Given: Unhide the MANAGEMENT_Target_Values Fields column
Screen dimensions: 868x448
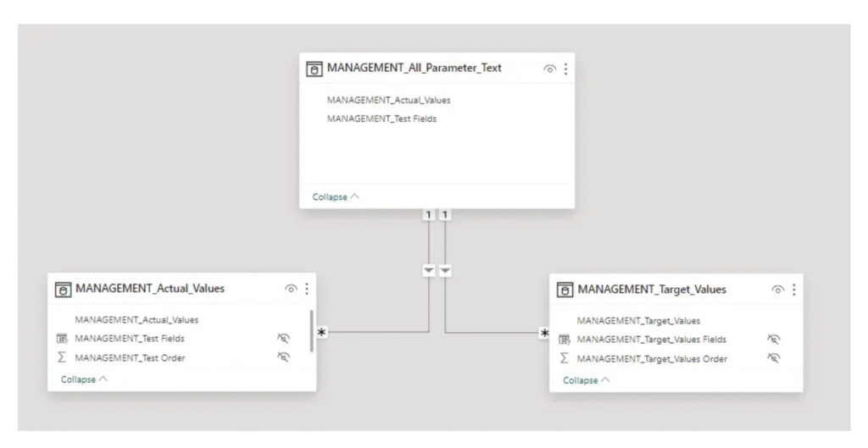Looking at the screenshot, I should coord(772,340).
